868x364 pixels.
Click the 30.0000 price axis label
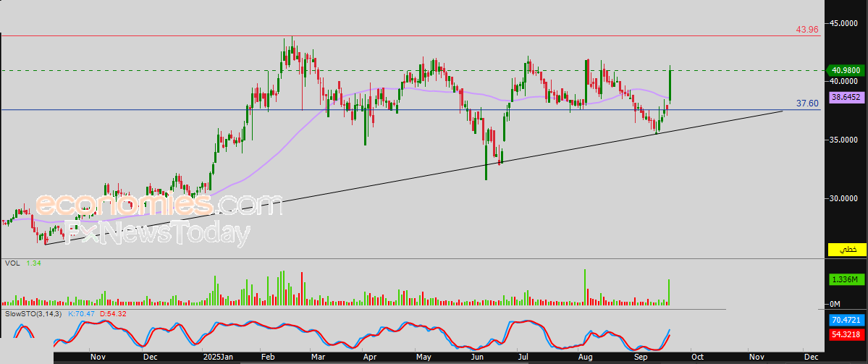click(846, 198)
